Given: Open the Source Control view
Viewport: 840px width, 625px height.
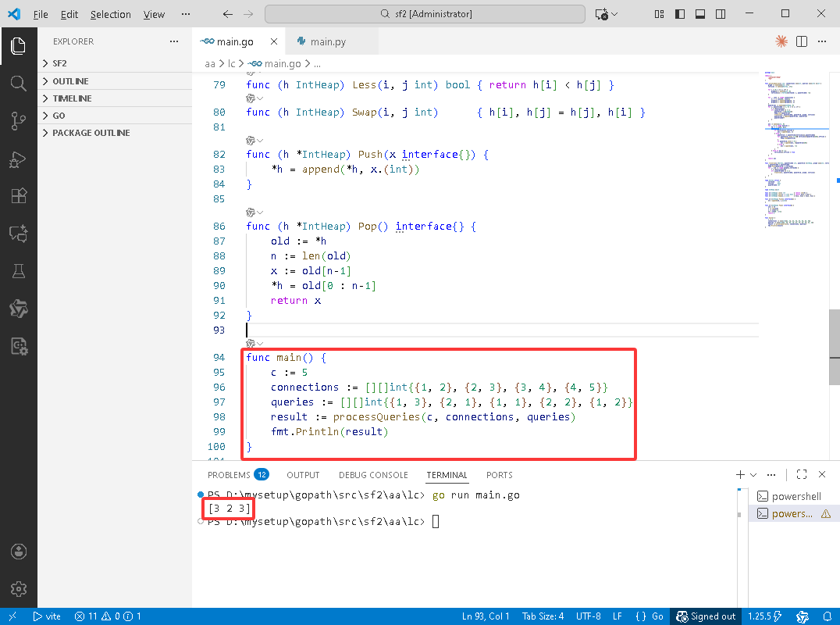Looking at the screenshot, I should pos(18,120).
